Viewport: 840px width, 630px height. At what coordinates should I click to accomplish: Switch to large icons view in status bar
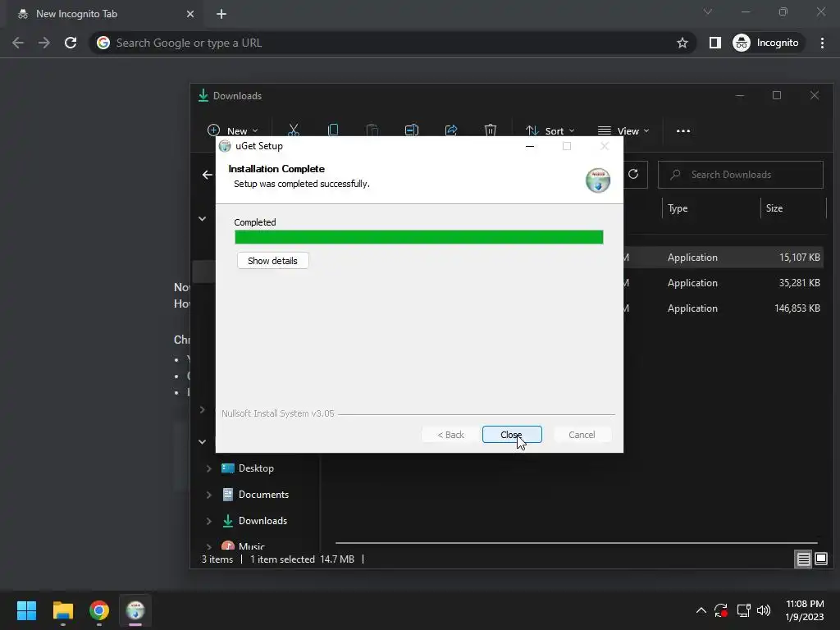point(820,559)
